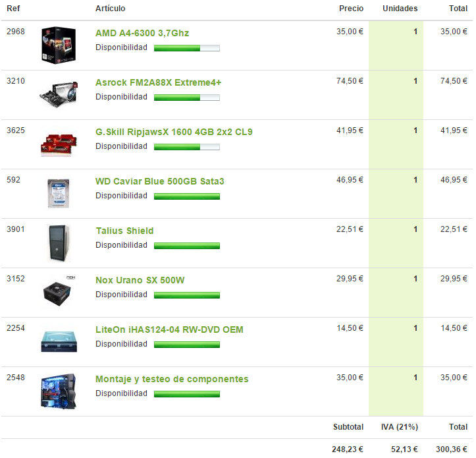Click reference number 3152
Screen dimensions: 476x458
point(16,279)
